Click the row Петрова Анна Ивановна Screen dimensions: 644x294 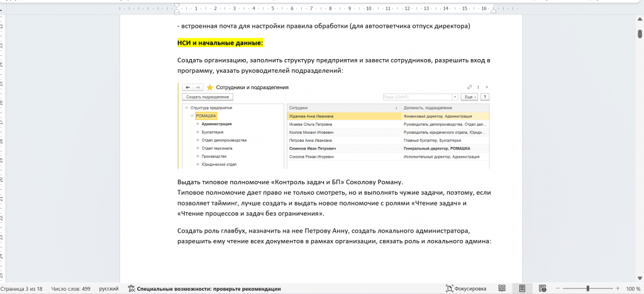point(388,140)
